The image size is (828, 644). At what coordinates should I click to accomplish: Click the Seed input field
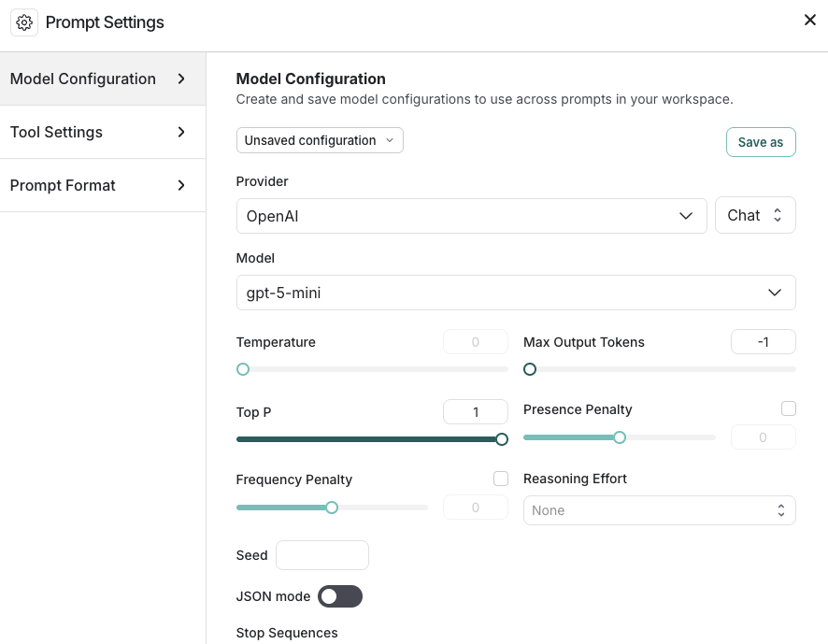coord(322,554)
